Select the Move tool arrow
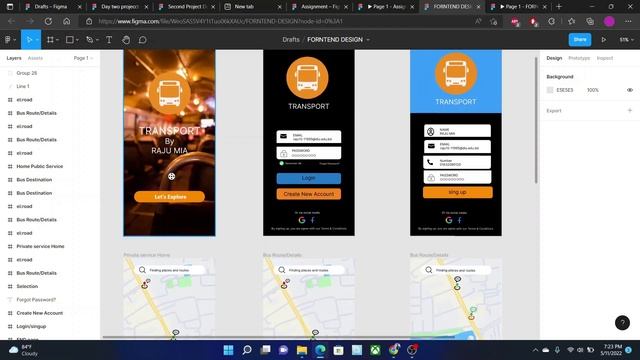This screenshot has width=640, height=360. pyautogui.click(x=29, y=40)
